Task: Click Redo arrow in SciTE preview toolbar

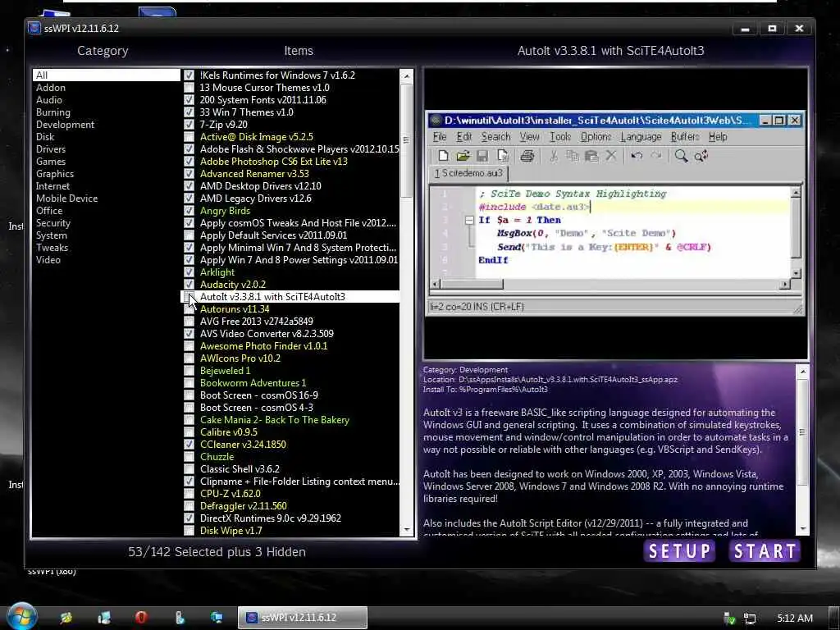Action: 655,156
